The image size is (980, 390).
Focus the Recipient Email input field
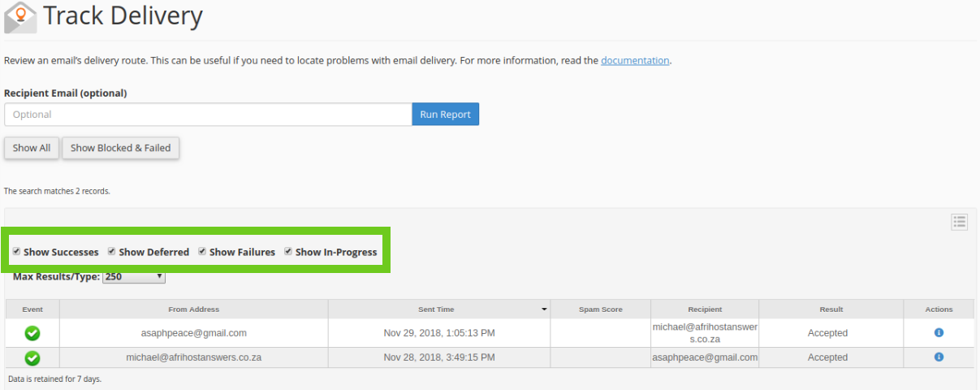pos(208,115)
